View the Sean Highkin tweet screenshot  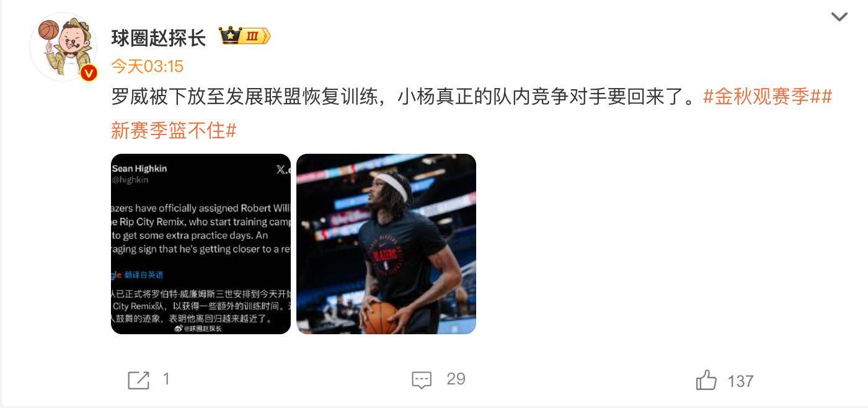[x=201, y=244]
